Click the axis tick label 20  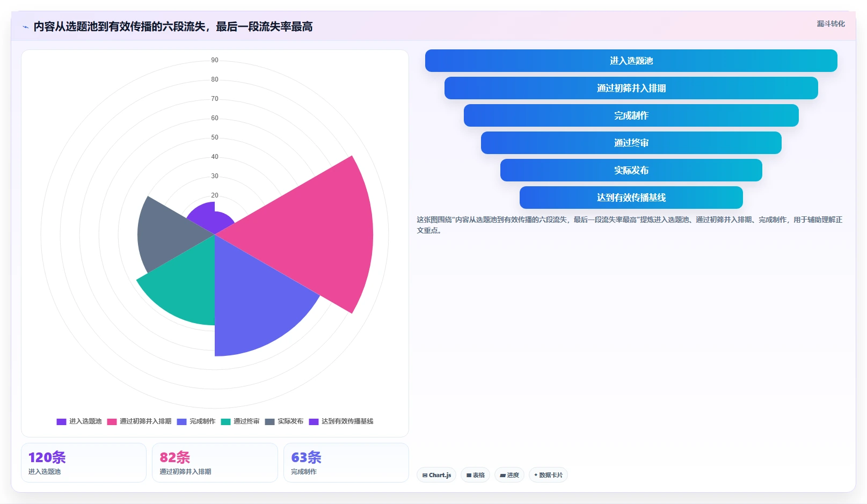click(x=215, y=195)
